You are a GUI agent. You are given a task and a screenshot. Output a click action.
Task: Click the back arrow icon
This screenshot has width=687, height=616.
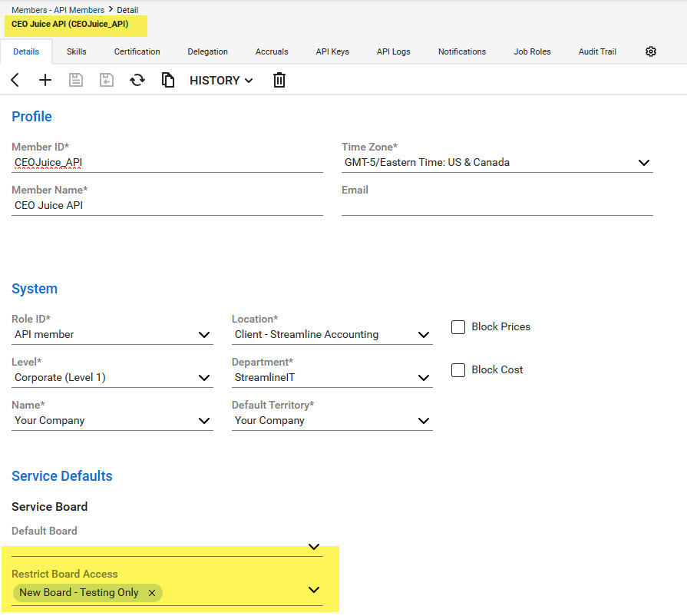pos(15,80)
